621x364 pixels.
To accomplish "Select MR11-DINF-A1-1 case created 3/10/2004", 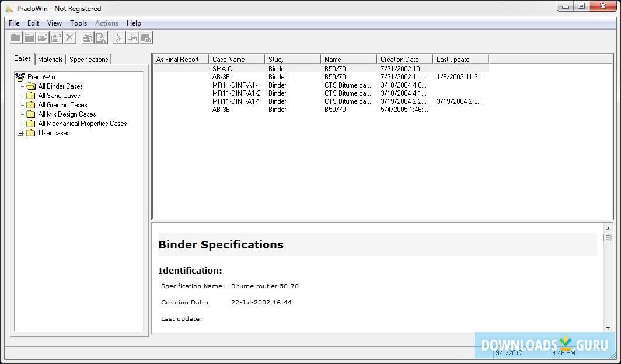I will pos(321,85).
